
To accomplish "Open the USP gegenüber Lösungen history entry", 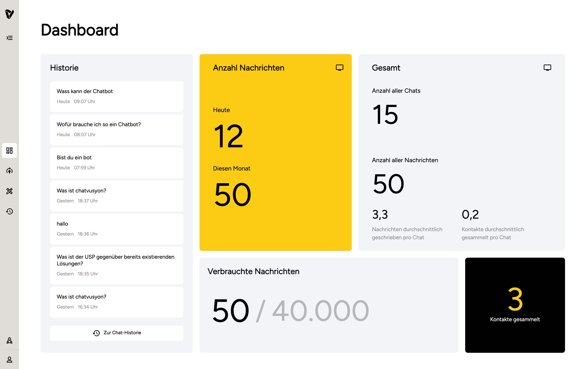I will pos(117,265).
